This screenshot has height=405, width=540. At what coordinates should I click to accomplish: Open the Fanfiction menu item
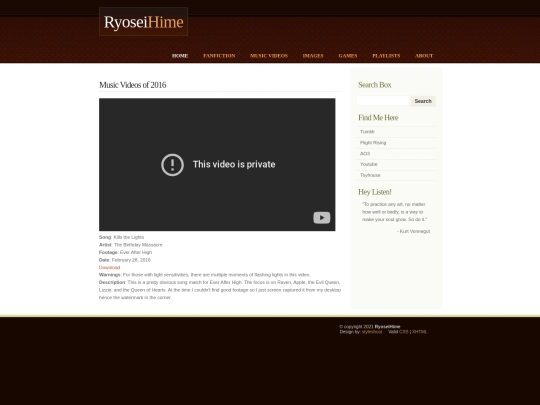219,56
